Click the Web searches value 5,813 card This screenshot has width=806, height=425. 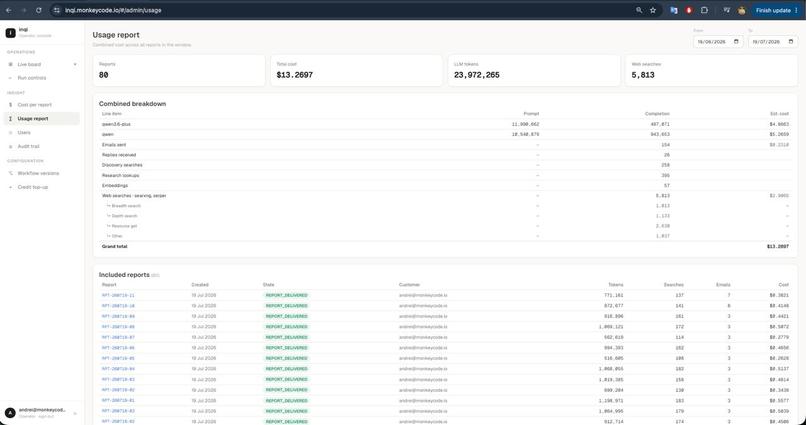point(711,71)
